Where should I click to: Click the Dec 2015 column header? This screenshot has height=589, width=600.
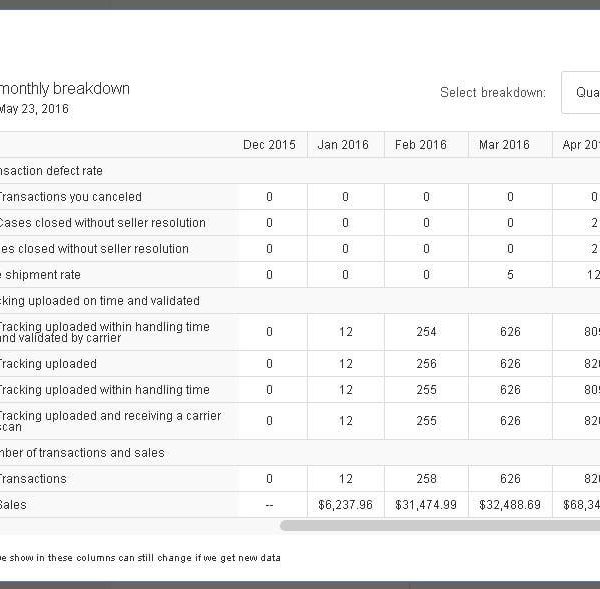[x=269, y=145]
